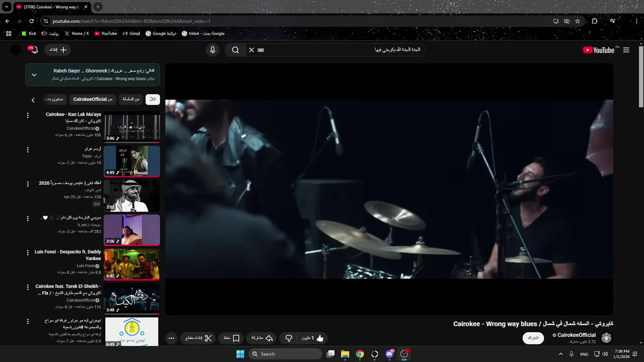This screenshot has width=644, height=362.
Task: Bookmark this page with the star icon
Action: coord(578,21)
